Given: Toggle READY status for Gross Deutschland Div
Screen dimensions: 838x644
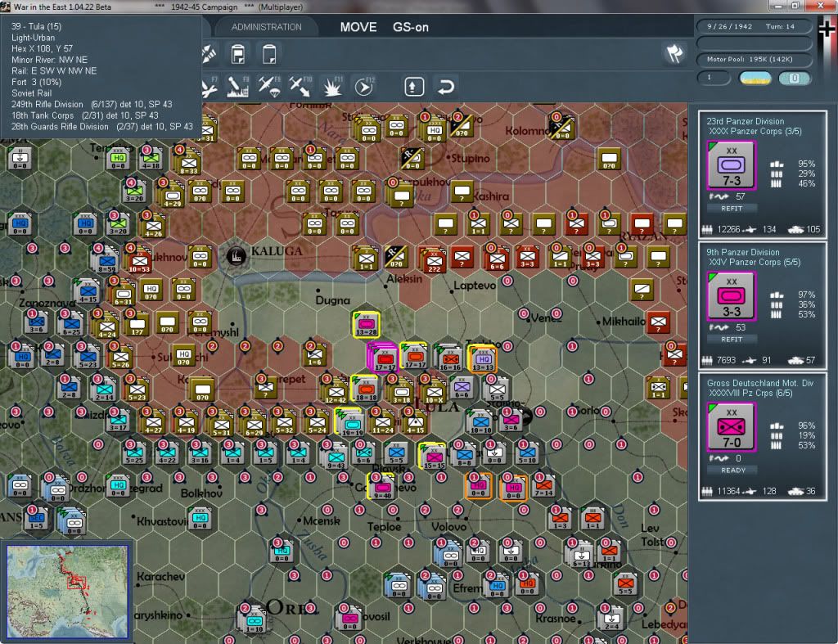Looking at the screenshot, I should point(732,471).
